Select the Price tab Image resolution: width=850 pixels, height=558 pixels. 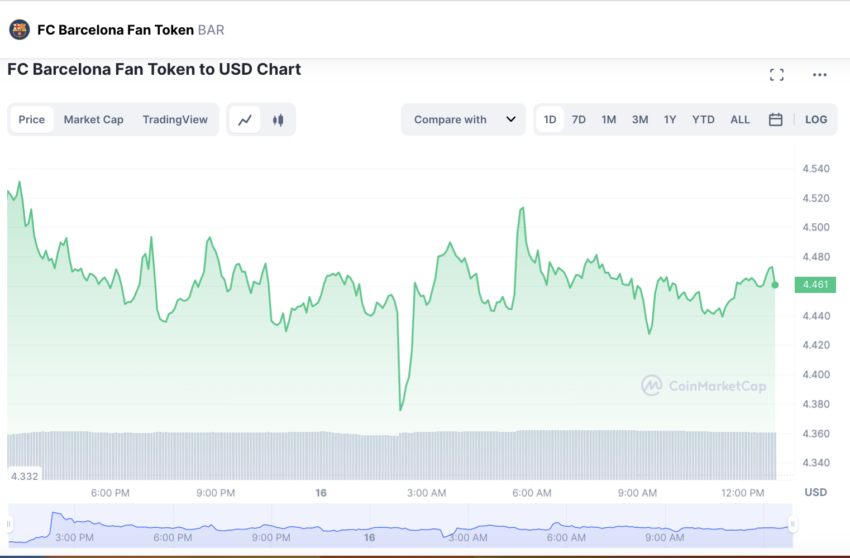coord(32,120)
